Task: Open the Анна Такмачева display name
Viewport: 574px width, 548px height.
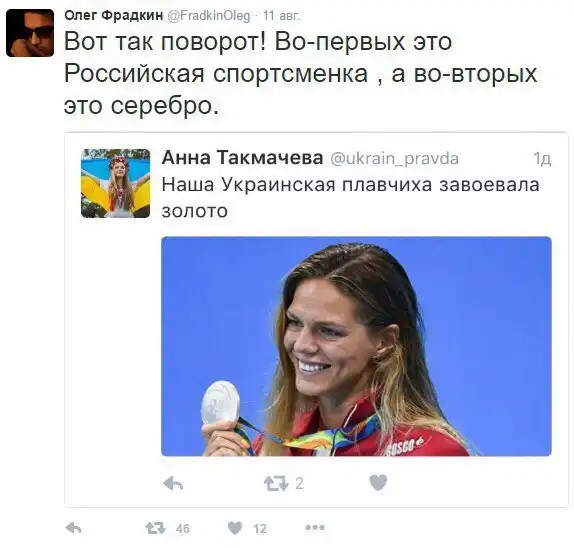Action: coord(242,157)
